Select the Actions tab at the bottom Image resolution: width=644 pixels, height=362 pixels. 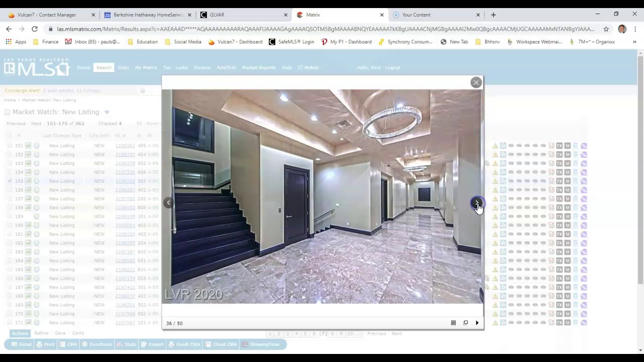tap(20, 333)
